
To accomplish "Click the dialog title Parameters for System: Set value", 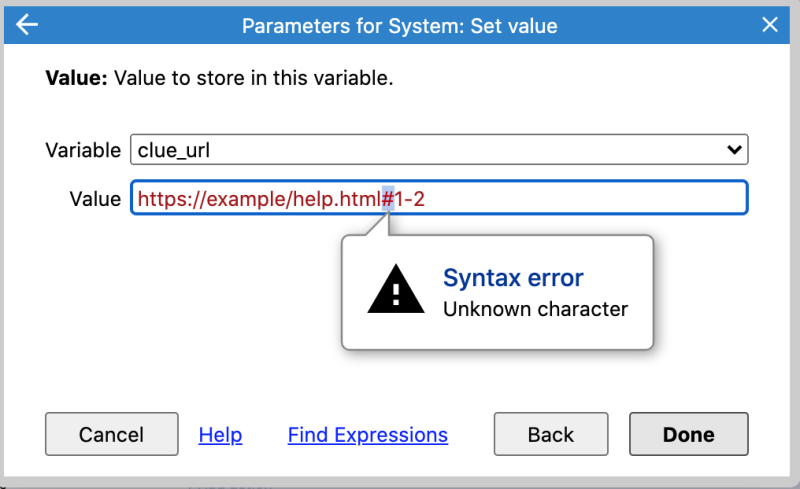I will tap(399, 26).
